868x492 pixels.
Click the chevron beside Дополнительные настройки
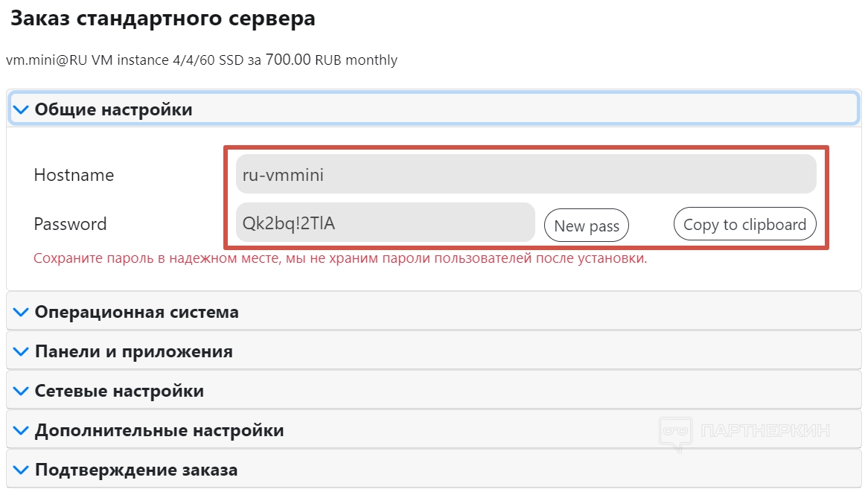22,430
